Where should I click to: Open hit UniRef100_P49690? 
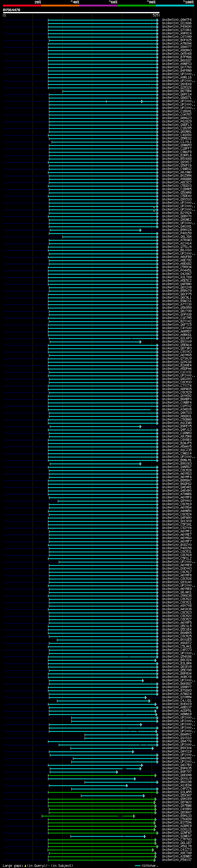(x=177, y=26)
